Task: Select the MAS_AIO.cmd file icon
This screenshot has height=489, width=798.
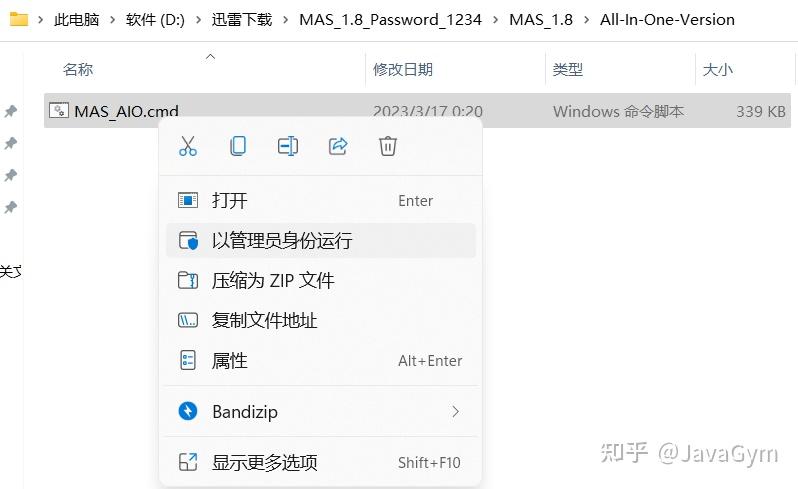Action: click(x=59, y=110)
